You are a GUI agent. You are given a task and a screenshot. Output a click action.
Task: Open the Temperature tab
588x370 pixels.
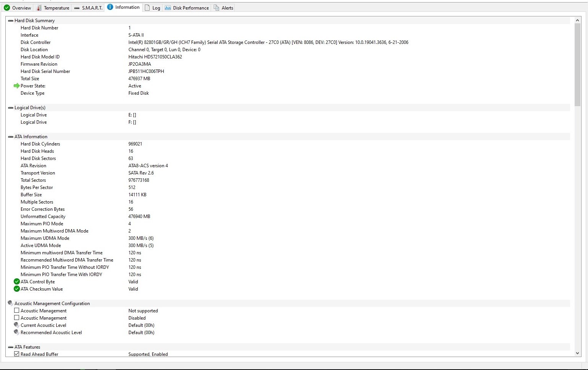click(53, 8)
